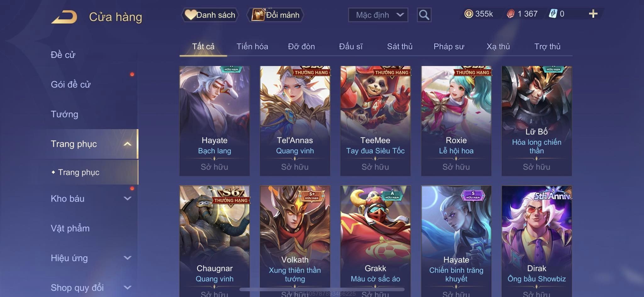The height and width of the screenshot is (297, 644).
Task: Open Tel'Annas Quang vinh skin card
Action: click(295, 121)
